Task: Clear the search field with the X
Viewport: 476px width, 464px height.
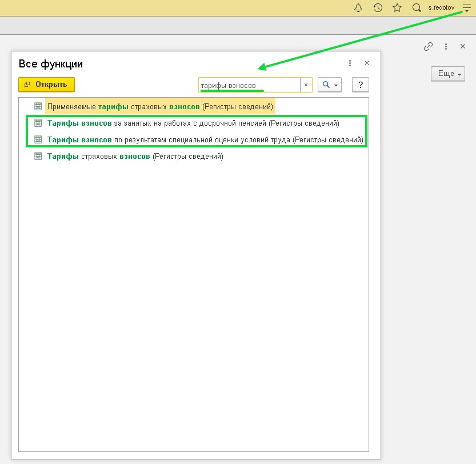Action: (x=306, y=85)
